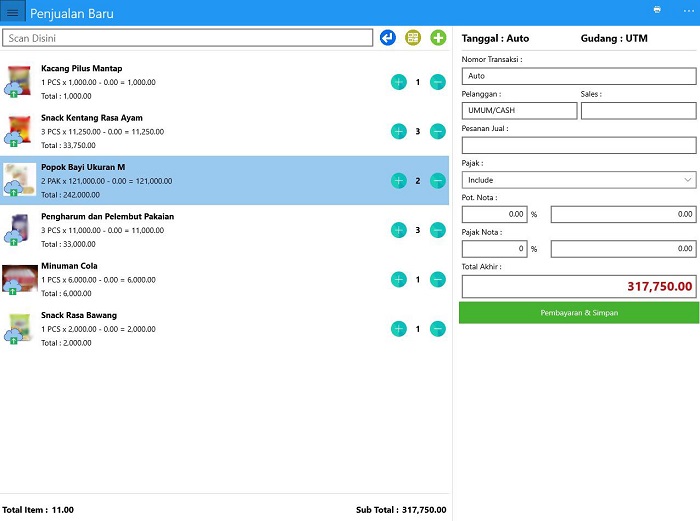Click the Pesanan Jual field
The image size is (700, 521).
(x=579, y=145)
